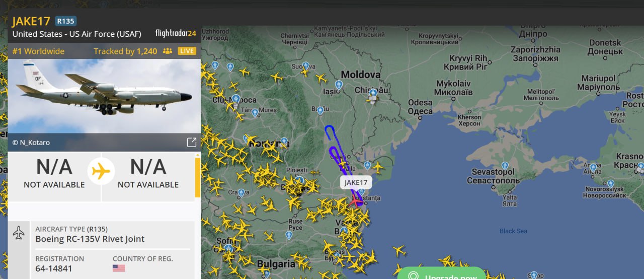The image size is (644, 279).
Task: Click the airport pin near Suceava
Action: pyautogui.click(x=305, y=65)
